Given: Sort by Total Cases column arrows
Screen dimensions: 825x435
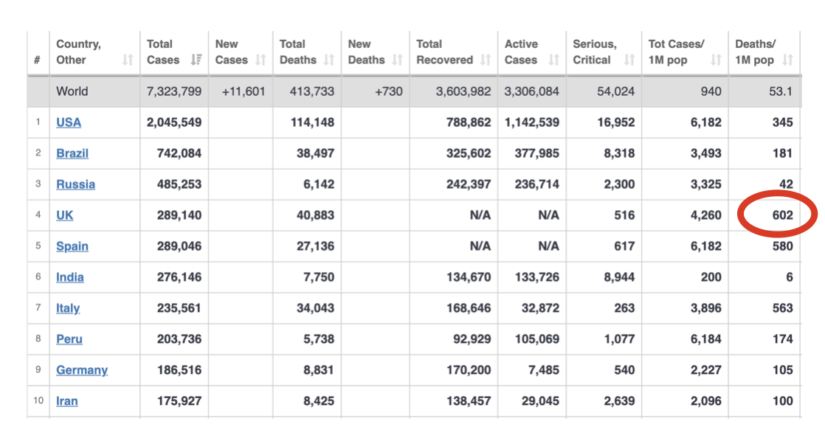Looking at the screenshot, I should [196, 60].
